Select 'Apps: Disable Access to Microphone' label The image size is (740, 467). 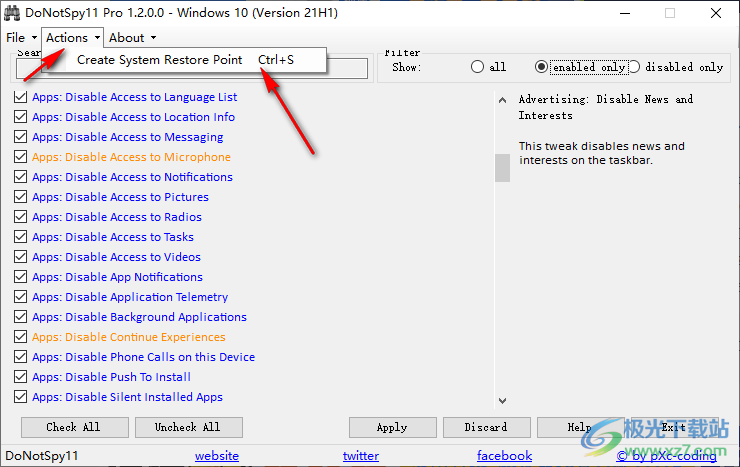tap(131, 157)
